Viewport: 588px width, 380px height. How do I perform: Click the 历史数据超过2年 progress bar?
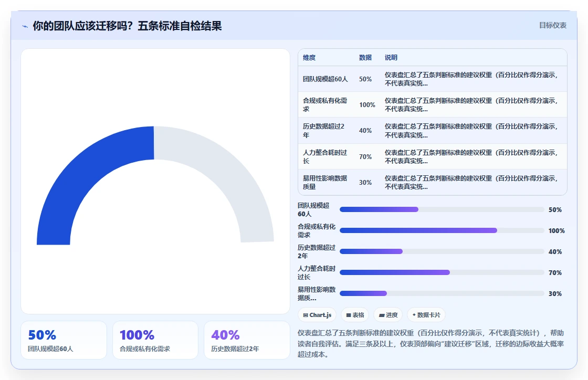[x=442, y=251]
